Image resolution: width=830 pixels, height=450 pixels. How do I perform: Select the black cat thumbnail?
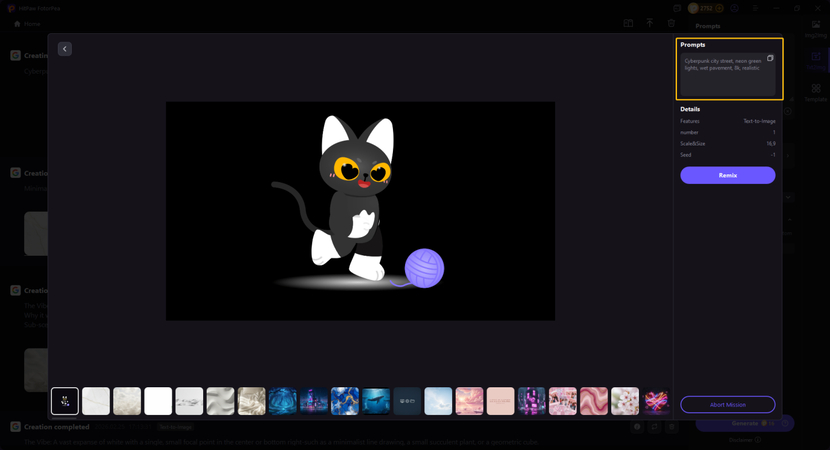coord(65,401)
